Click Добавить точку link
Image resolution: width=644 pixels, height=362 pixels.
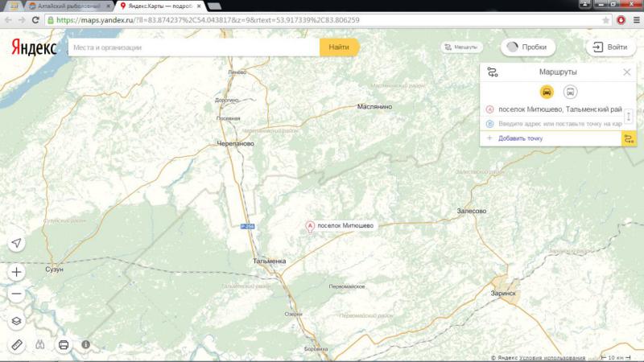[519, 138]
